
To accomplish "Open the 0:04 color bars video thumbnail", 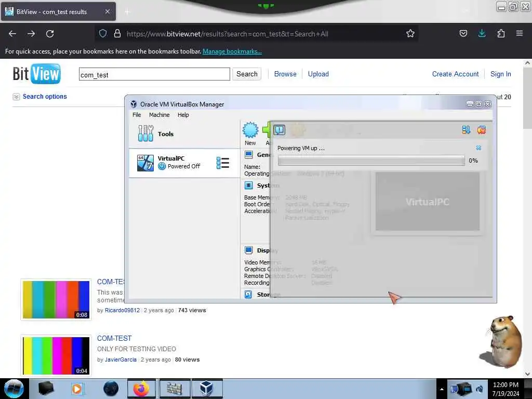I will [56, 355].
